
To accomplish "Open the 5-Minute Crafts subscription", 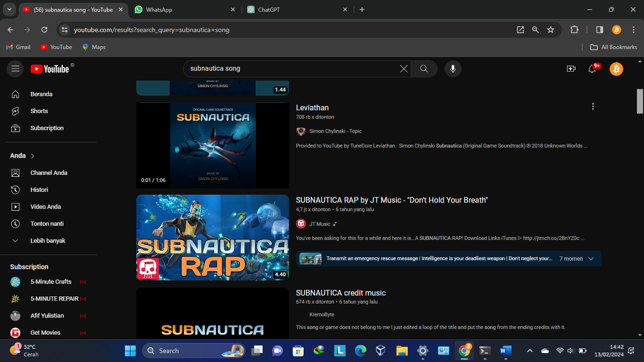I will (51, 281).
